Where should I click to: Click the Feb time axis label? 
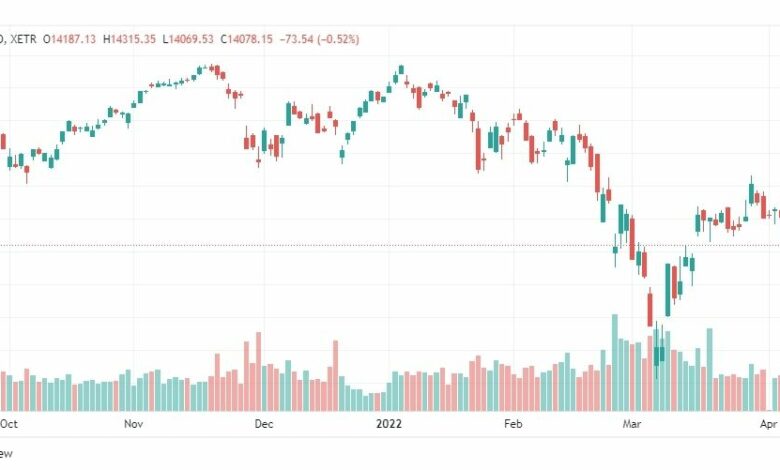click(513, 424)
